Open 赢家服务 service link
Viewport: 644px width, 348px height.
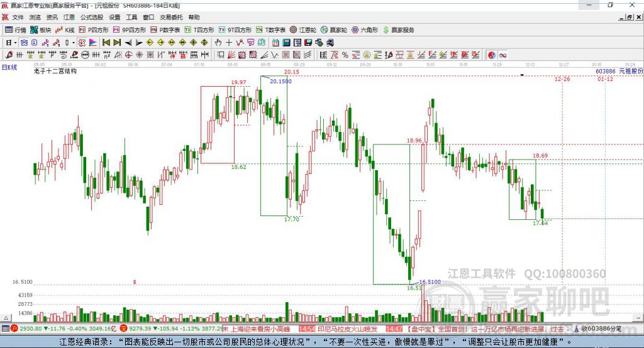(x=399, y=30)
